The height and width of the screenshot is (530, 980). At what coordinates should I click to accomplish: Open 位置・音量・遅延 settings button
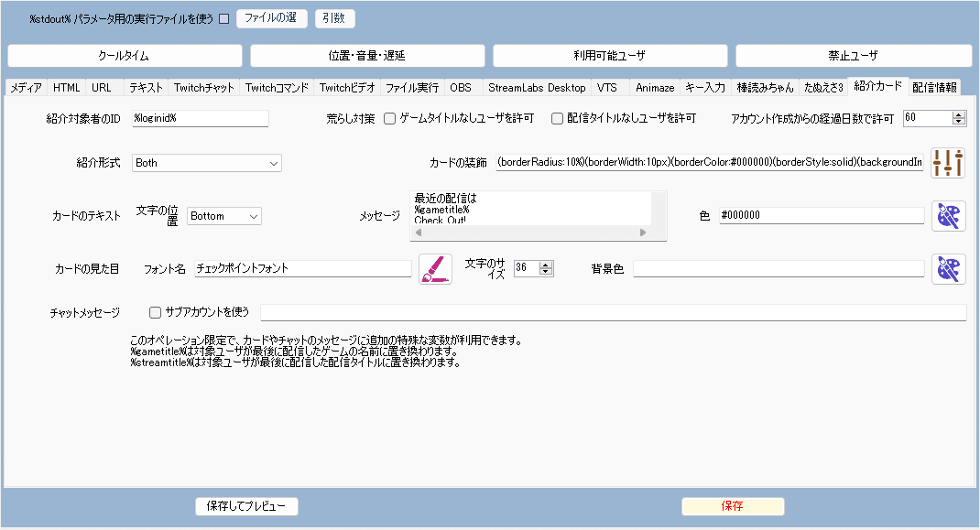coord(367,56)
